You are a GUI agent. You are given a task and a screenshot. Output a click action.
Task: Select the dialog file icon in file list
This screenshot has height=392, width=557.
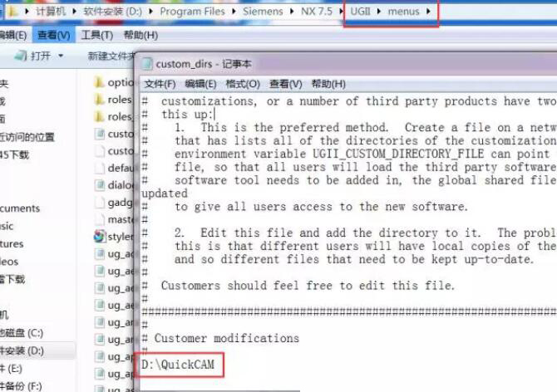click(100, 185)
